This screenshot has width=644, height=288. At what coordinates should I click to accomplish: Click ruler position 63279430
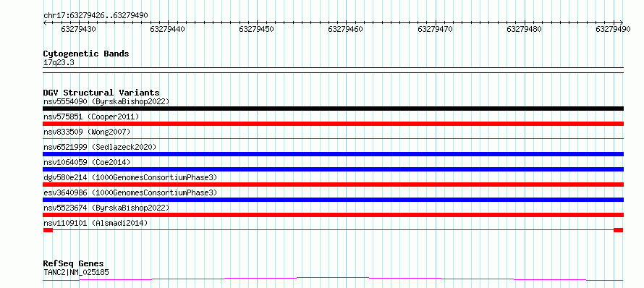(78, 29)
